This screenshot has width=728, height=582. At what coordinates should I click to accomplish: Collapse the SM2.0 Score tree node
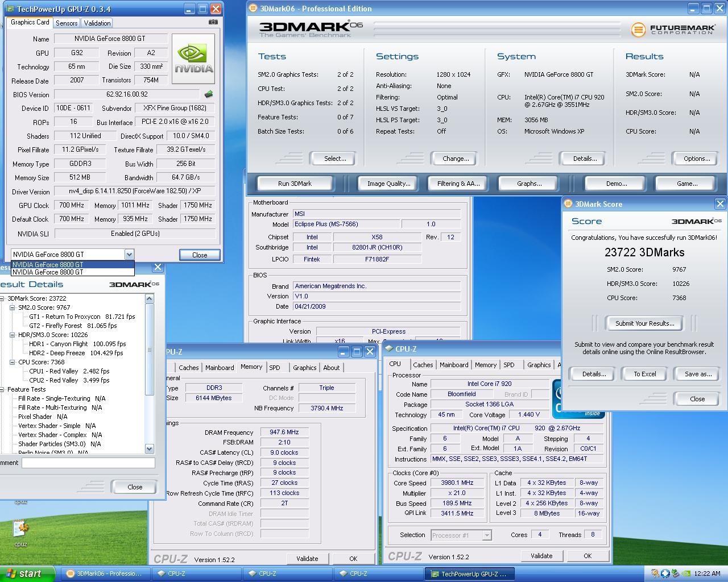(x=13, y=307)
